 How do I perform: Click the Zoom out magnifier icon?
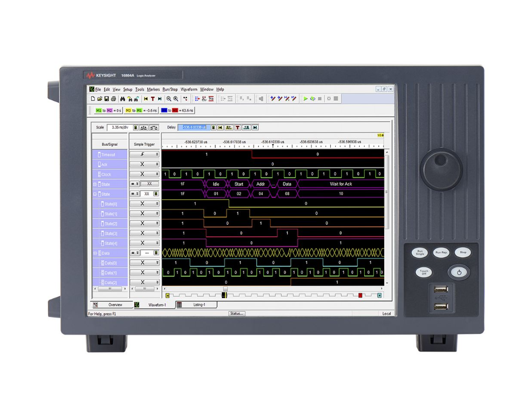pyautogui.click(x=169, y=99)
